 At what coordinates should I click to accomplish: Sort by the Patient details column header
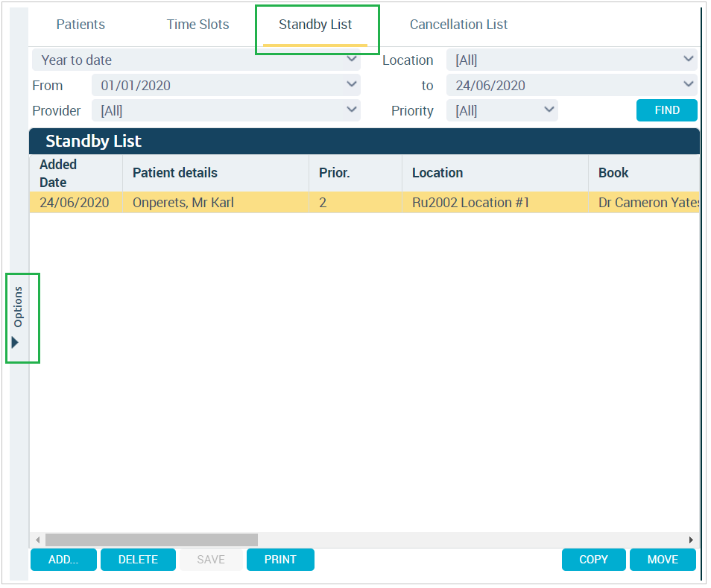click(216, 173)
